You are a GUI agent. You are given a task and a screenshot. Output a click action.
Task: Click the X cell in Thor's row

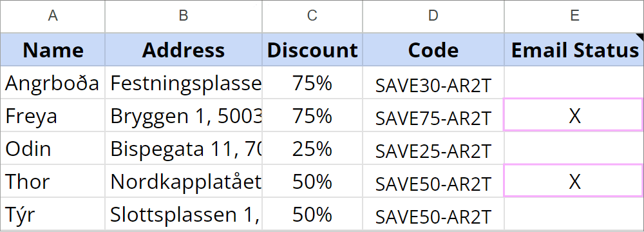(x=574, y=180)
